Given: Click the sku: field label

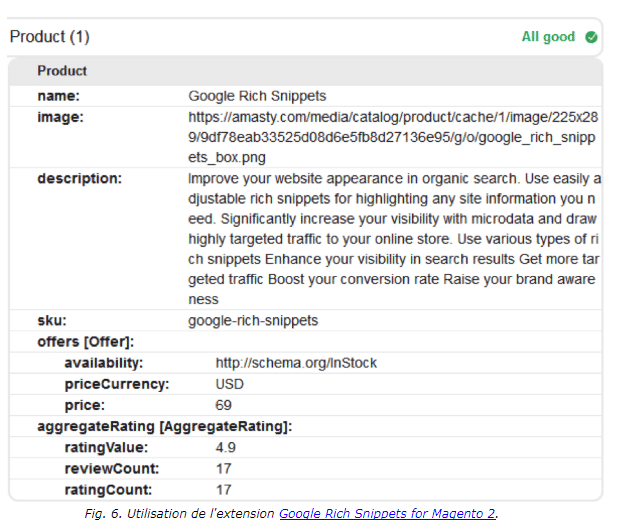Looking at the screenshot, I should click(52, 320).
